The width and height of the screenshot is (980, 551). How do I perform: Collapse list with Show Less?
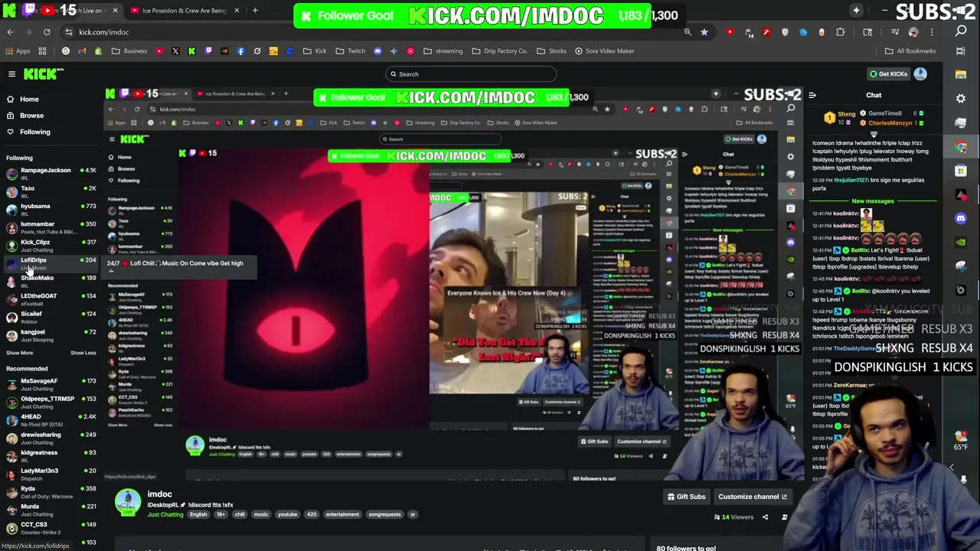[x=83, y=353]
